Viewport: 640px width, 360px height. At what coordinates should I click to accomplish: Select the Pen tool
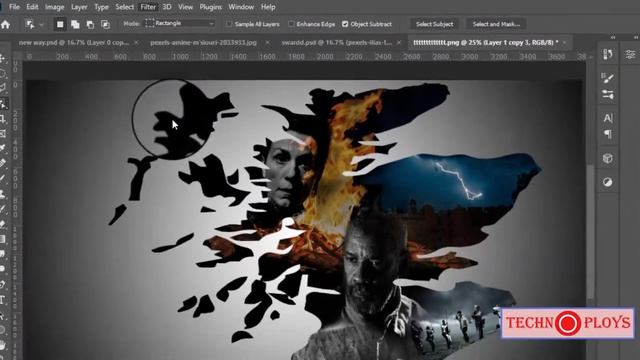(3, 284)
